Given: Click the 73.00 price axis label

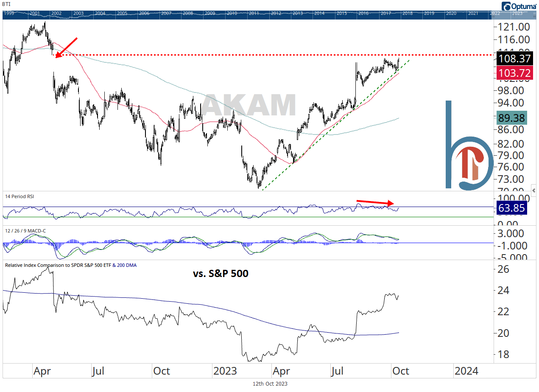Looking at the screenshot, I should click(511, 179).
